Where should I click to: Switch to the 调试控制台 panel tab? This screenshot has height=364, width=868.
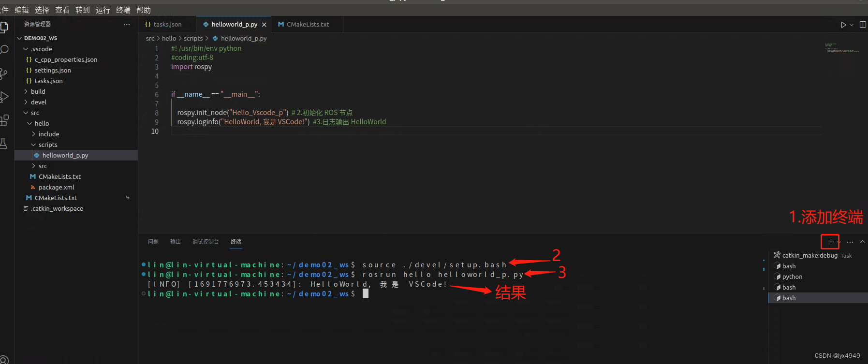[206, 241]
